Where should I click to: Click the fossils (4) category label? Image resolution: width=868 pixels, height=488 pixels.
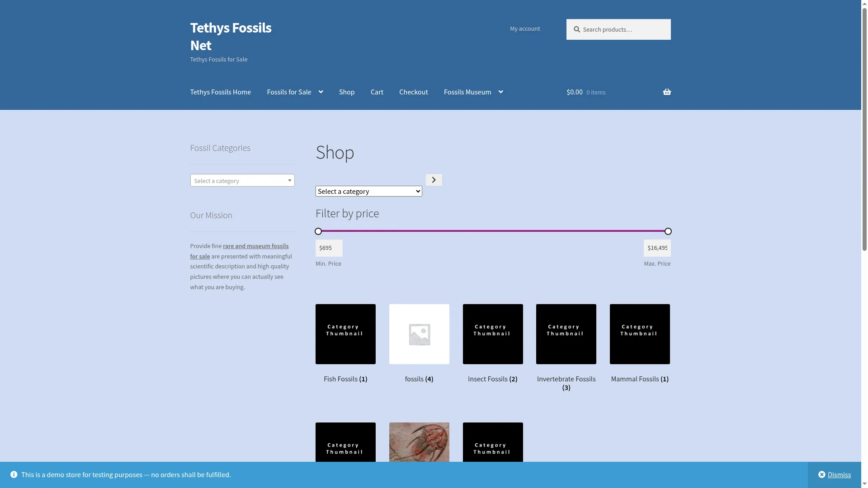point(419,379)
